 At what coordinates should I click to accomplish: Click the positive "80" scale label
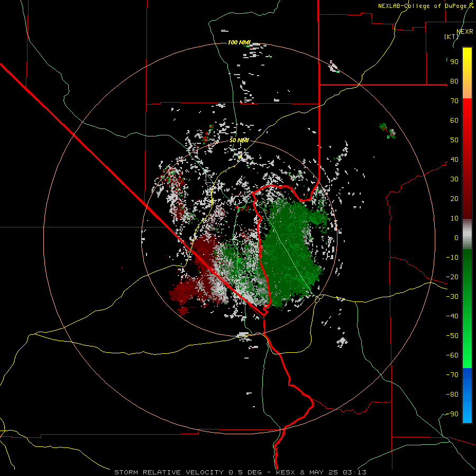tap(454, 81)
